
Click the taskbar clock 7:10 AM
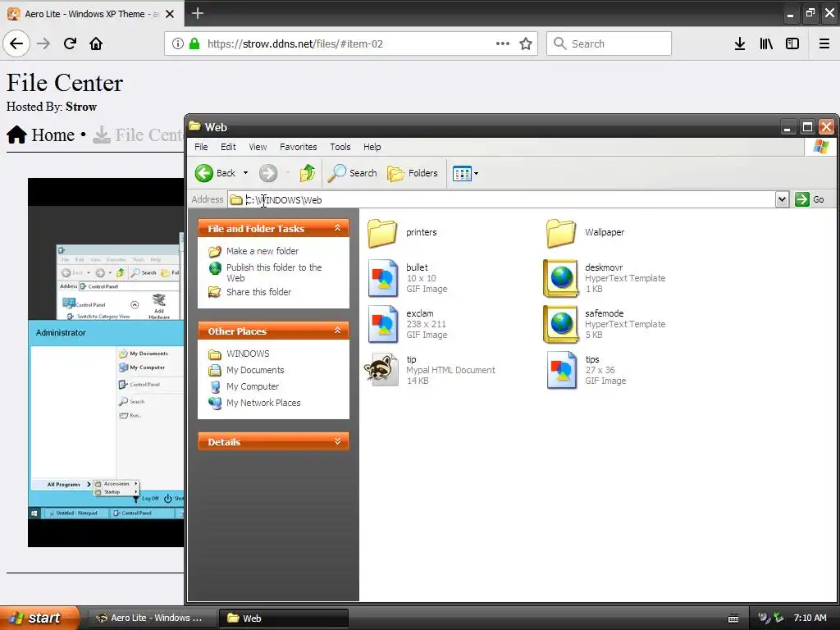point(810,618)
